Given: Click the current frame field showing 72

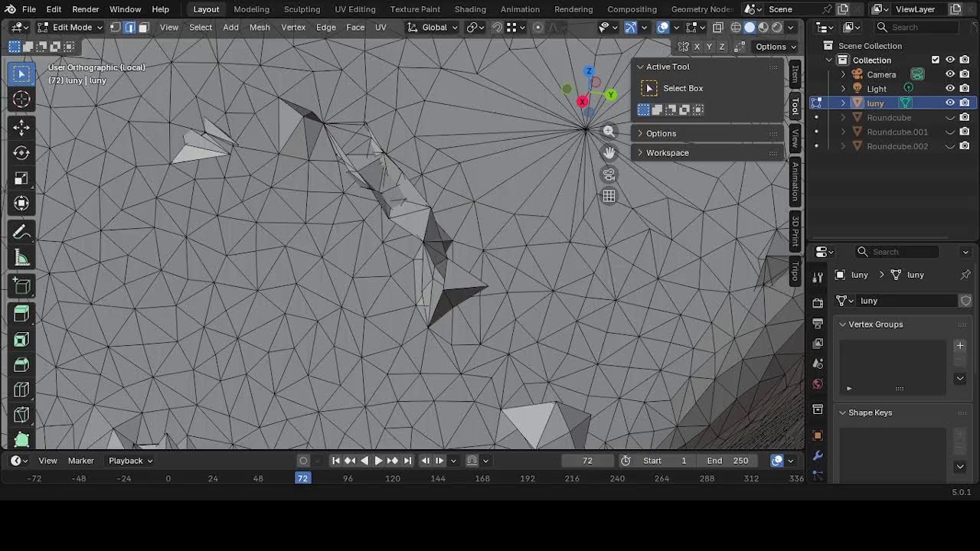Looking at the screenshot, I should coord(587,461).
